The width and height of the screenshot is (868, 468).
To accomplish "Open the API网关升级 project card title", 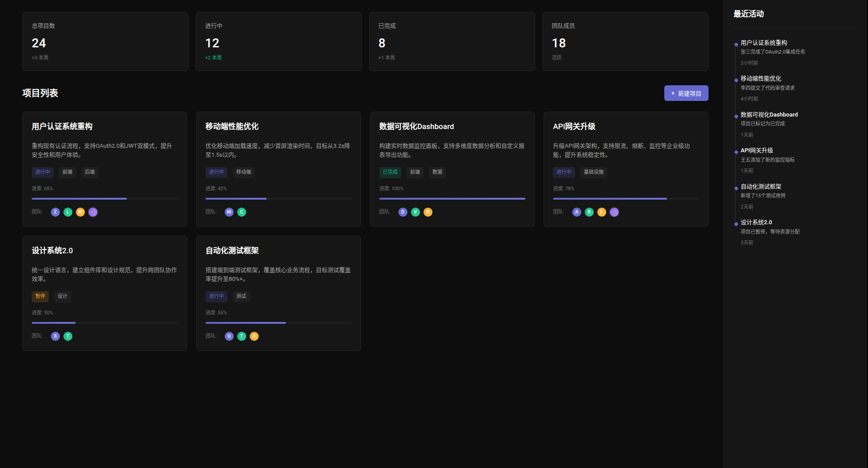I will pos(574,126).
